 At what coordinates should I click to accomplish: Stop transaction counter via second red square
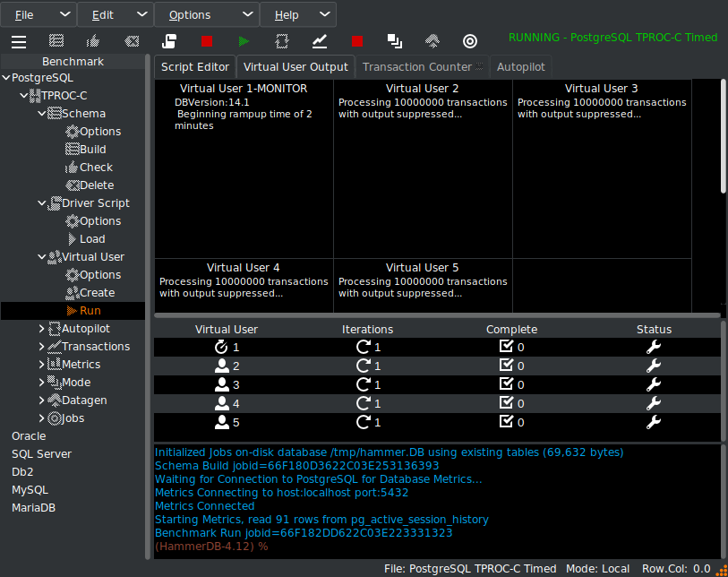[x=357, y=41]
